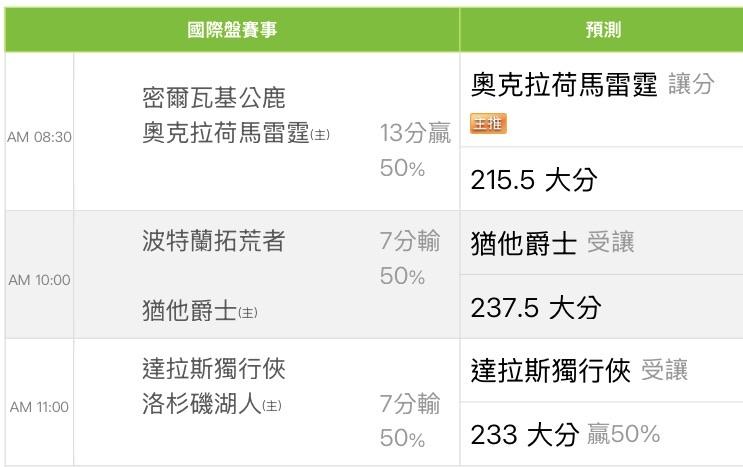Select the 猶他爵士 受讓 prediction
The height and width of the screenshot is (467, 743).
552,243
